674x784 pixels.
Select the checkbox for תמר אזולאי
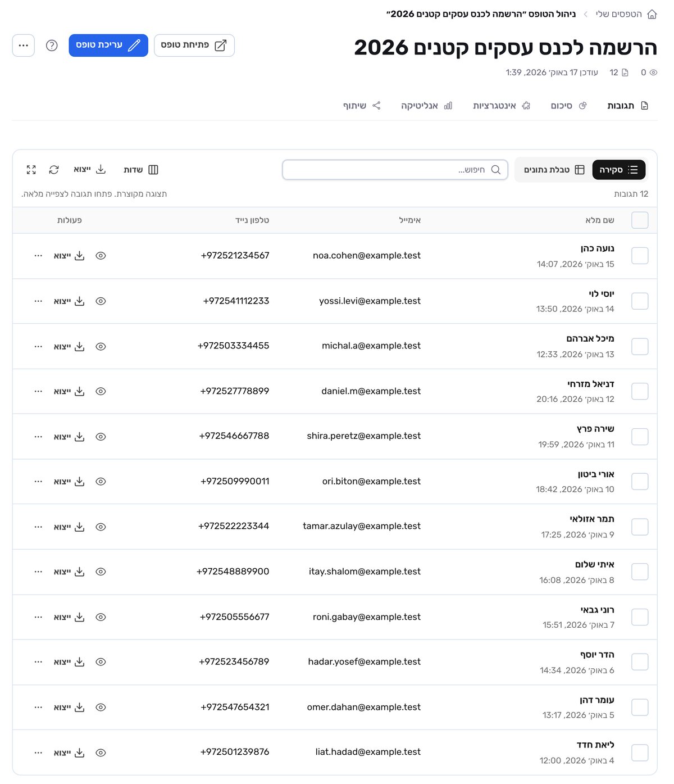[640, 527]
